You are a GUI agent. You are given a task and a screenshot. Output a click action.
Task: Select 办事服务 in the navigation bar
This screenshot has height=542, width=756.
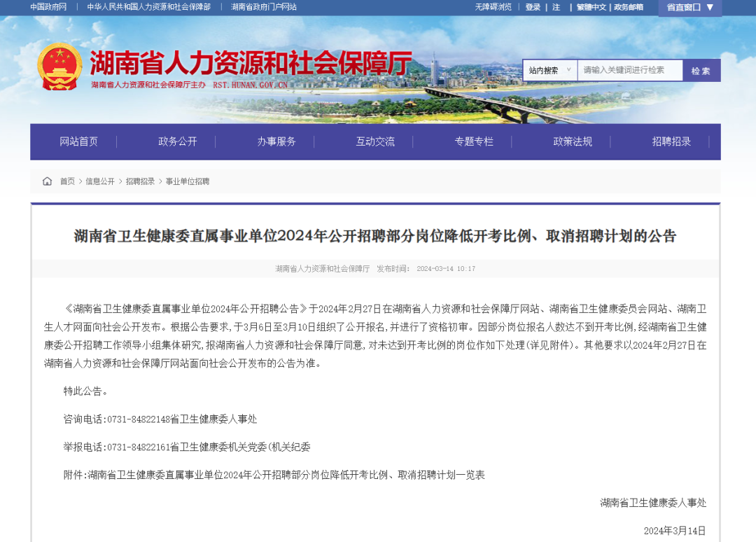click(x=276, y=141)
